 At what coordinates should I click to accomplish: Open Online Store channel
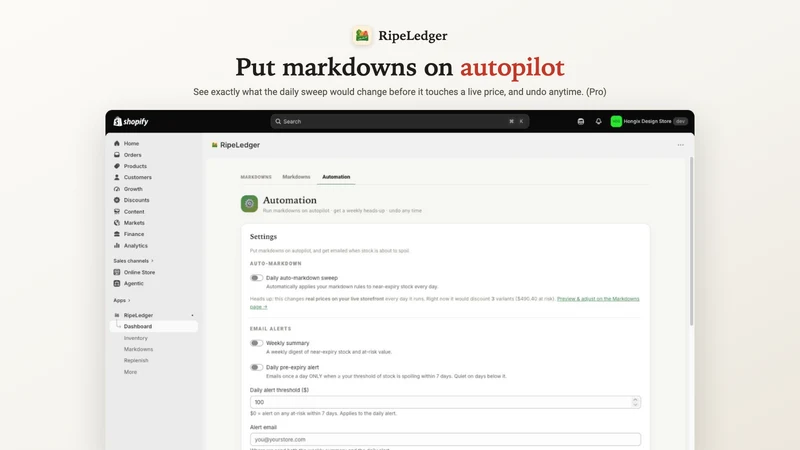pyautogui.click(x=139, y=272)
